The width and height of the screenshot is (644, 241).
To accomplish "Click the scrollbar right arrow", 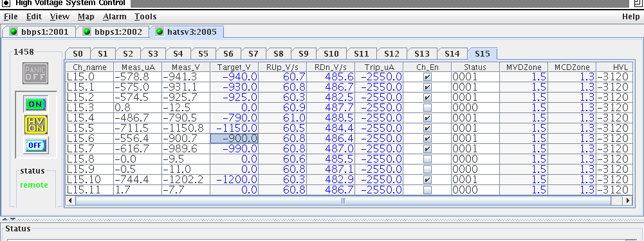I will point(627,201).
